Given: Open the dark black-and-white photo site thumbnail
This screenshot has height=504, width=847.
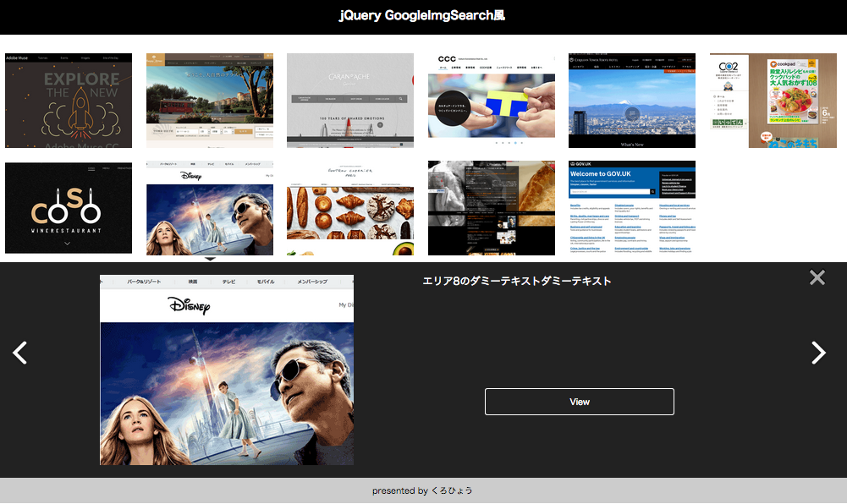Looking at the screenshot, I should (x=491, y=208).
